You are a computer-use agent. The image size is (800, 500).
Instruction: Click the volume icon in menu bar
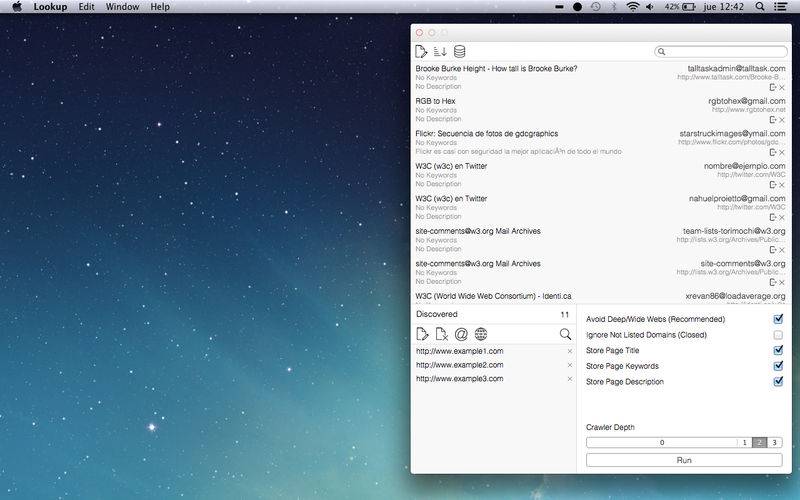point(649,7)
